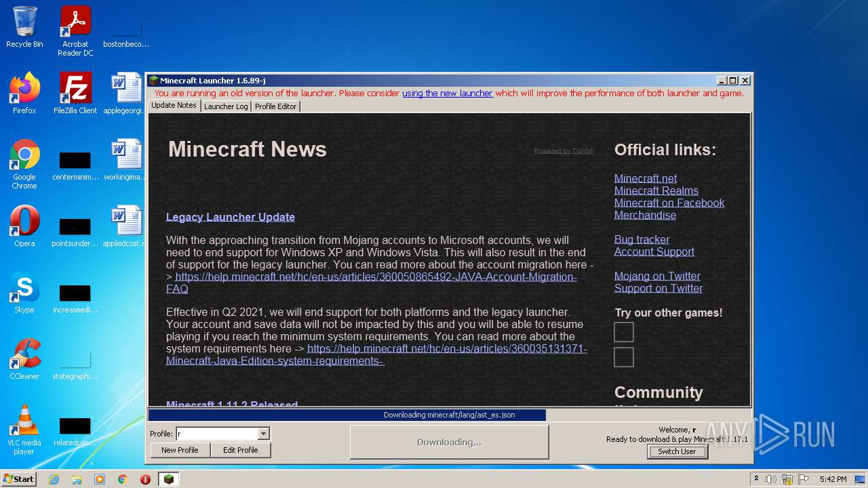Open Mojang on Twitter link

click(657, 276)
